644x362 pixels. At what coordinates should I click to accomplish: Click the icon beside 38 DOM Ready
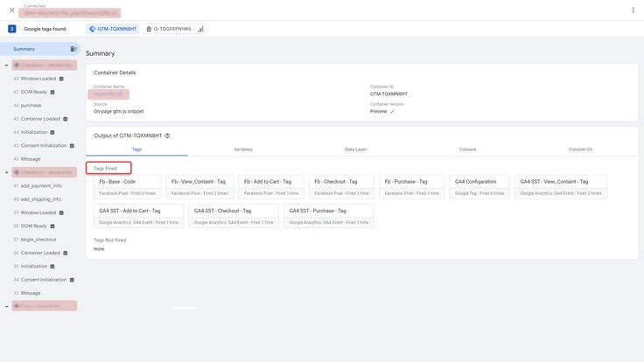(x=52, y=226)
